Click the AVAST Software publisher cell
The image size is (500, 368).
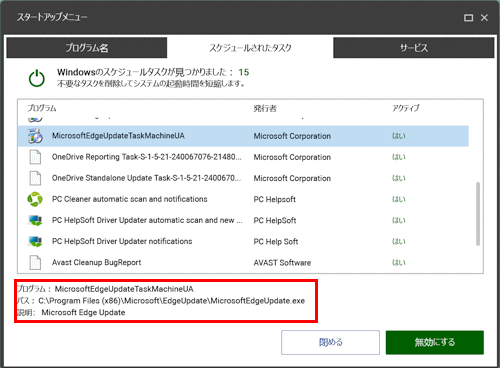[x=282, y=263]
